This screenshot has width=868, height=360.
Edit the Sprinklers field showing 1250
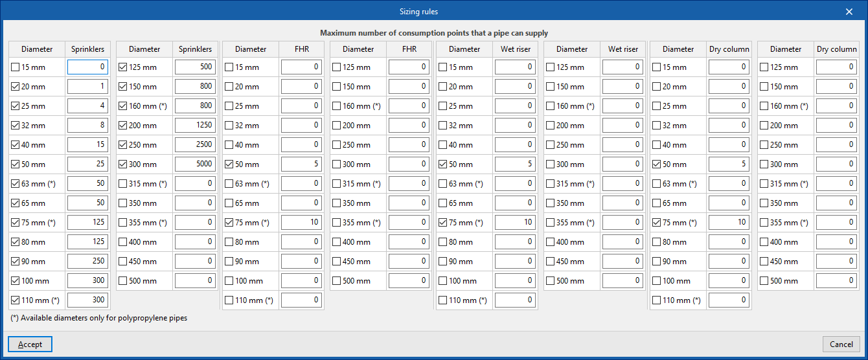coord(195,126)
